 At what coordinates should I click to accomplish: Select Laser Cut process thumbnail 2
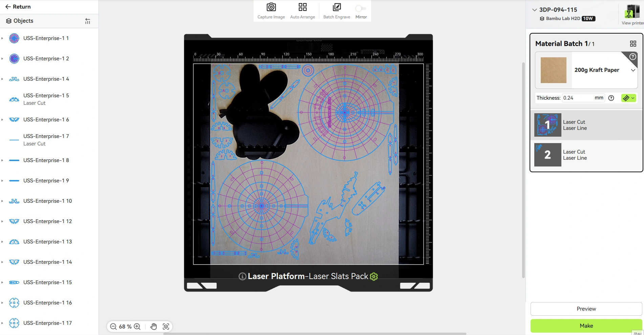click(x=548, y=155)
